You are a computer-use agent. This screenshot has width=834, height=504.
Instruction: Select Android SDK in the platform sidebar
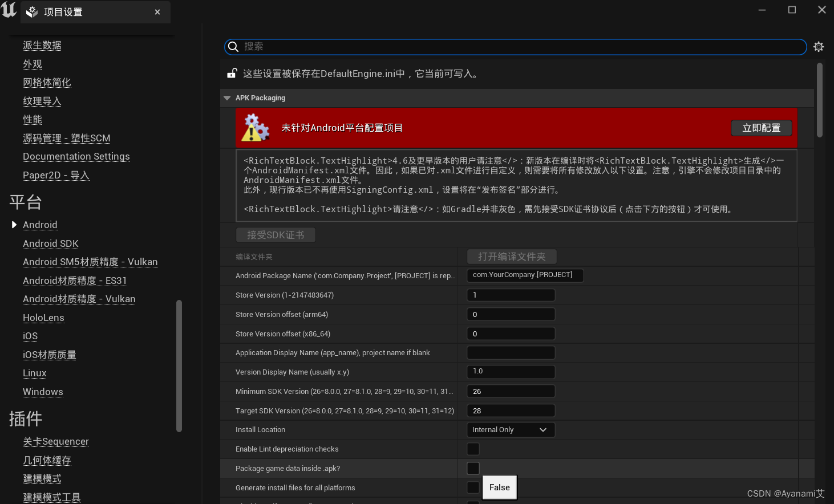[50, 243]
